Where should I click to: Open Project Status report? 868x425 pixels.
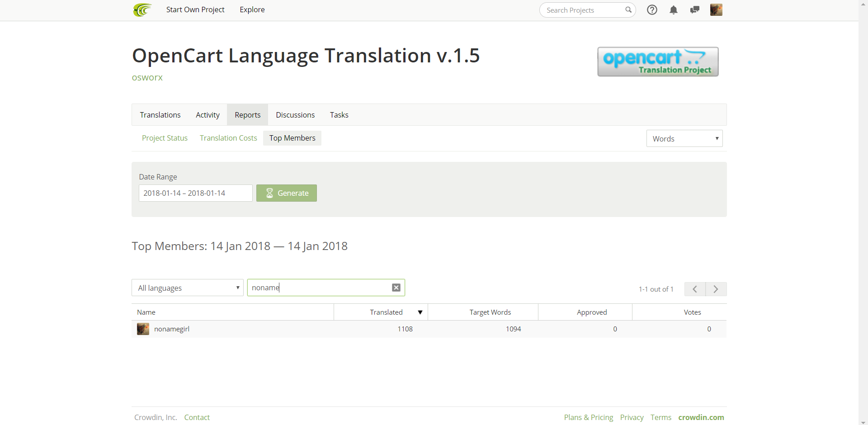point(165,138)
